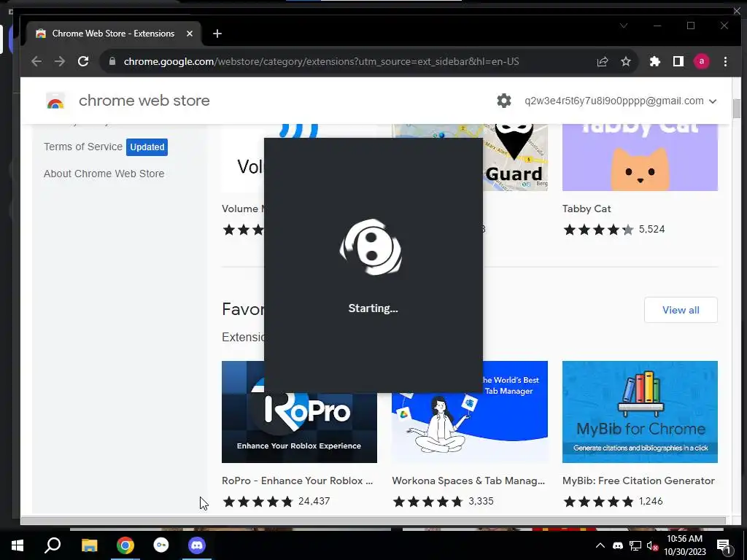Show hidden system tray icons
The image size is (747, 560).
tap(600, 545)
